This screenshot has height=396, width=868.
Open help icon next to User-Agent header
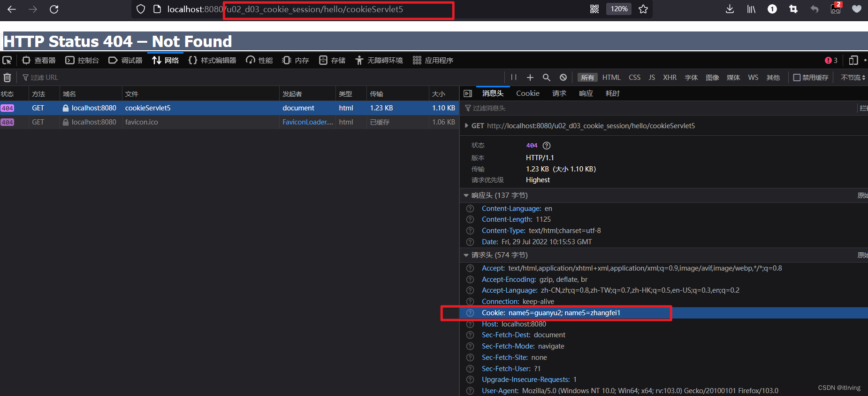point(470,391)
